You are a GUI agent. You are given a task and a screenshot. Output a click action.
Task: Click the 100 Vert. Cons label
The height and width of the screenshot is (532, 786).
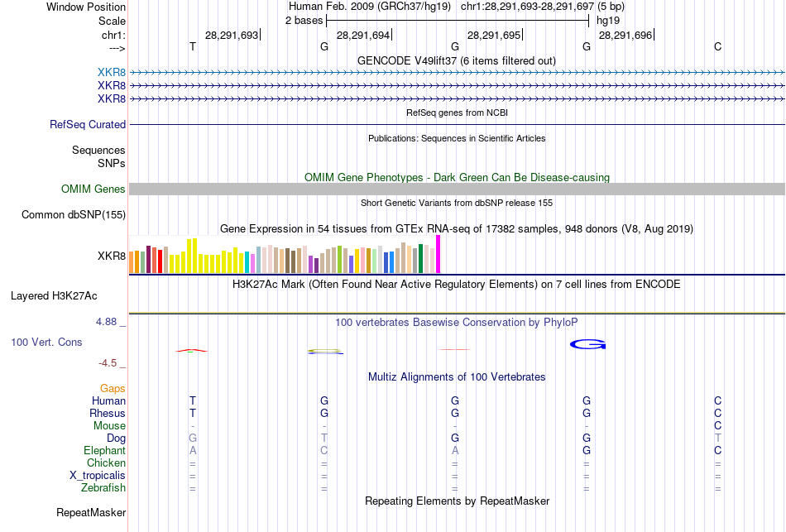pos(46,342)
